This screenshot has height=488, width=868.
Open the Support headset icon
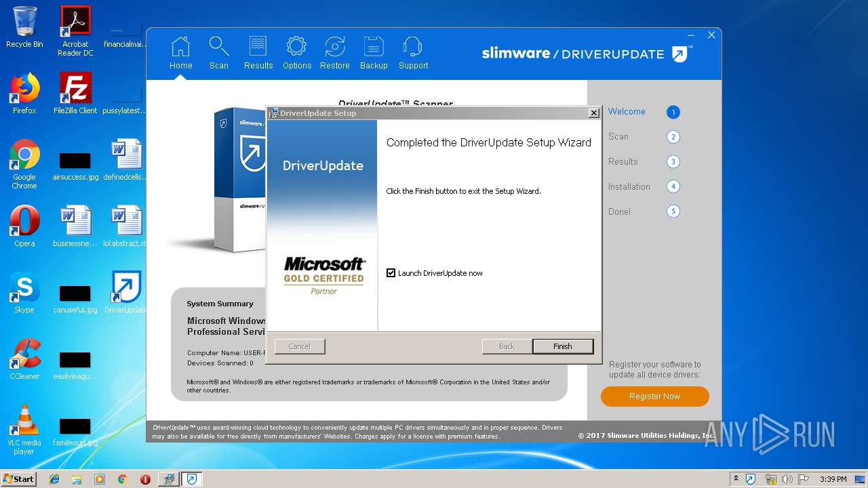click(413, 47)
